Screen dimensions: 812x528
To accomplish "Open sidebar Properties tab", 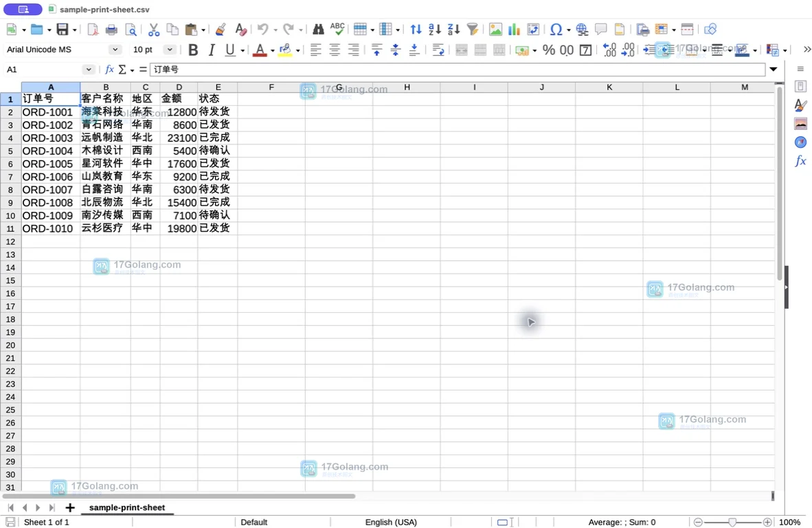I will pyautogui.click(x=800, y=87).
